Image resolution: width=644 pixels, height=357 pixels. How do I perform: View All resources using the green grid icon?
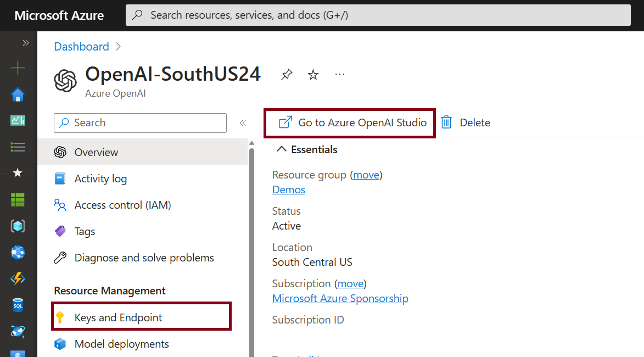coord(18,199)
